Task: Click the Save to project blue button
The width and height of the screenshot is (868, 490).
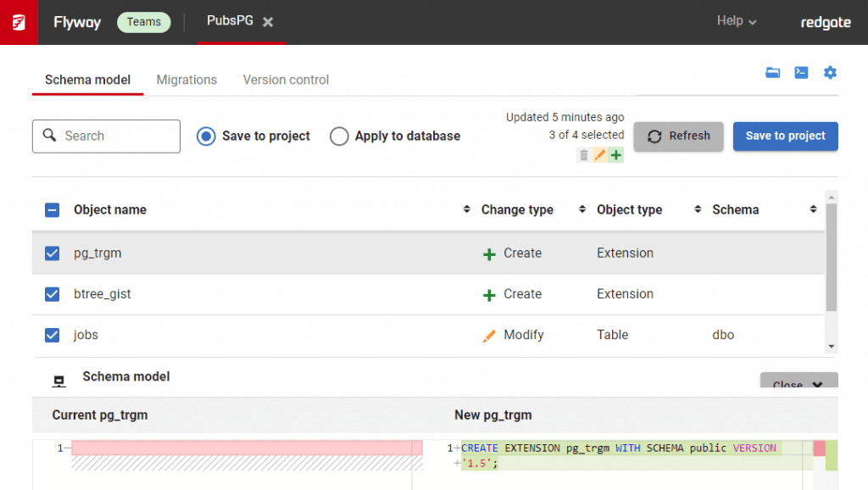Action: 785,136
